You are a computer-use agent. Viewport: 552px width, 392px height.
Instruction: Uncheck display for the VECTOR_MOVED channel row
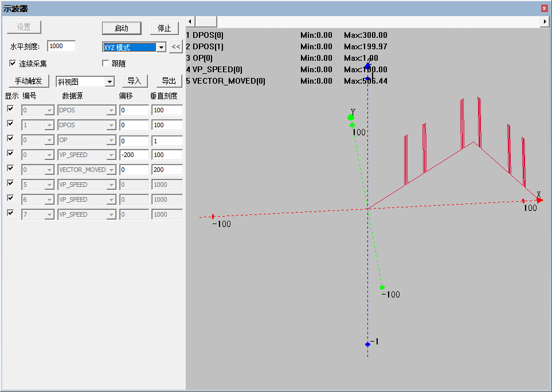click(x=10, y=168)
